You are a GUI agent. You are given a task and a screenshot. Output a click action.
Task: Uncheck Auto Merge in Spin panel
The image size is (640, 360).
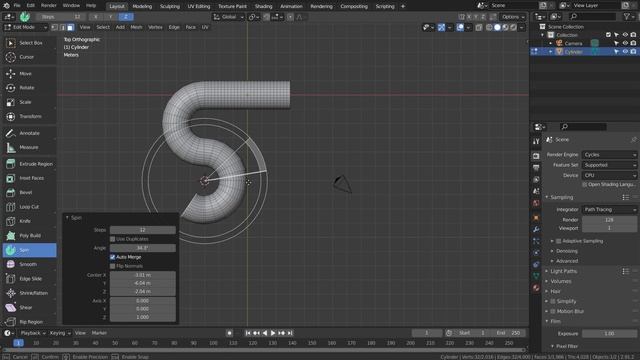pos(113,257)
